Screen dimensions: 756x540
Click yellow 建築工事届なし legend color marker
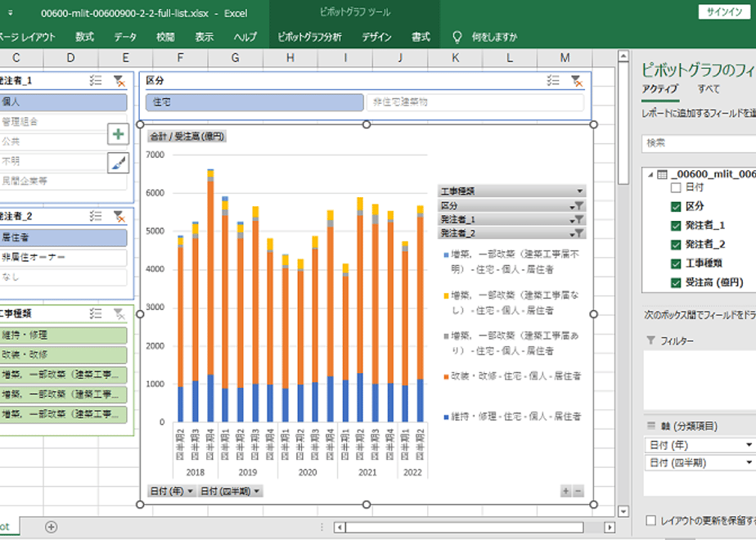(446, 295)
